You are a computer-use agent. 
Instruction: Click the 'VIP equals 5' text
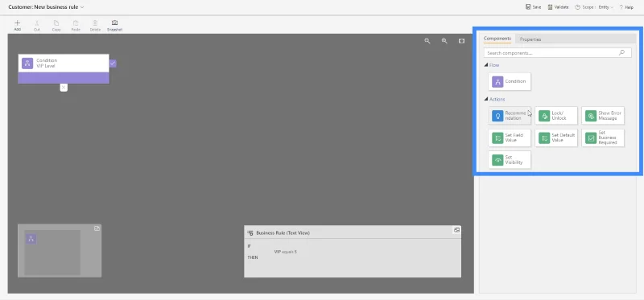click(286, 252)
